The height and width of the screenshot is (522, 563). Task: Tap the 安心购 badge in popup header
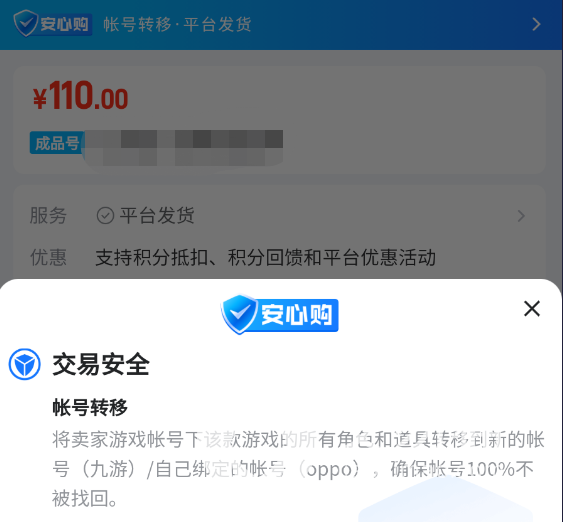[x=280, y=315]
